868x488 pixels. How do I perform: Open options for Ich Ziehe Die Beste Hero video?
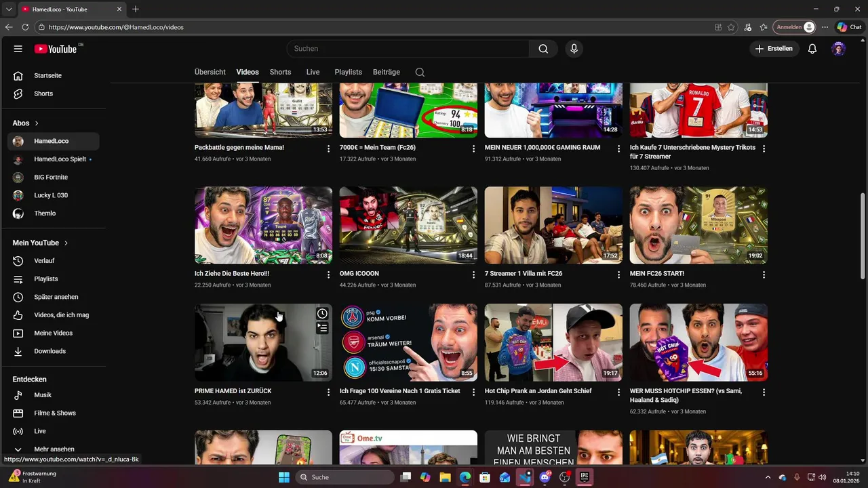[329, 274]
